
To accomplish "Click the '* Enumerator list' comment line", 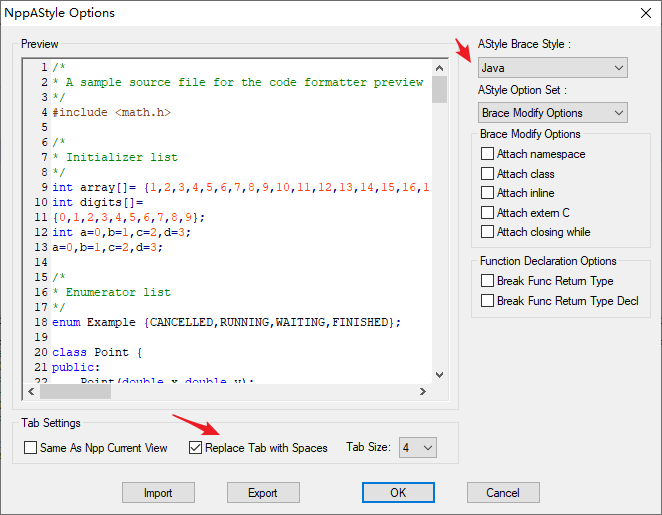I will click(x=111, y=292).
